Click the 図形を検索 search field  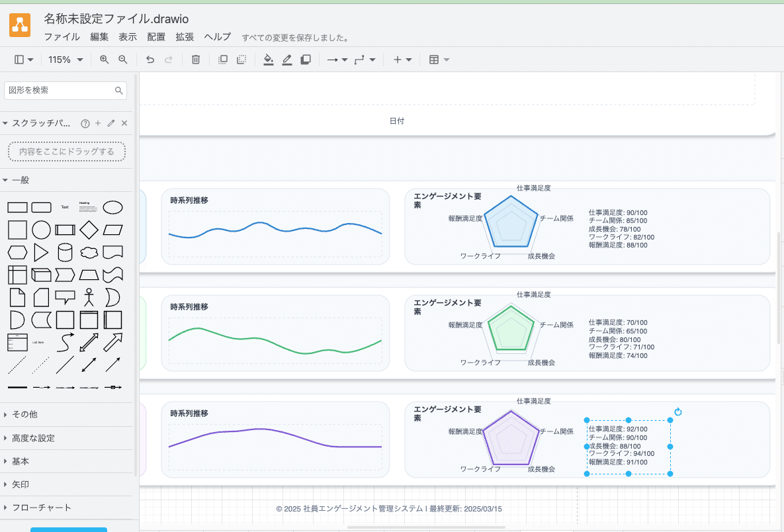(x=60, y=90)
